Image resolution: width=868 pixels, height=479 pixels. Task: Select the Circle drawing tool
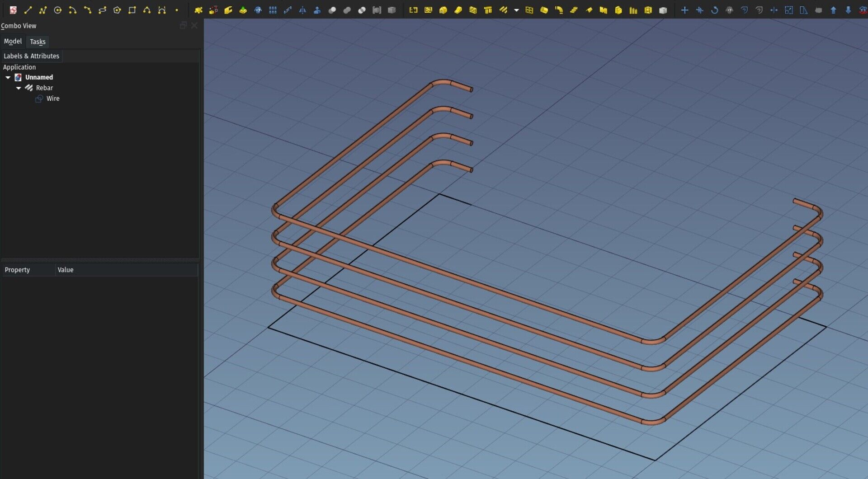coord(58,10)
